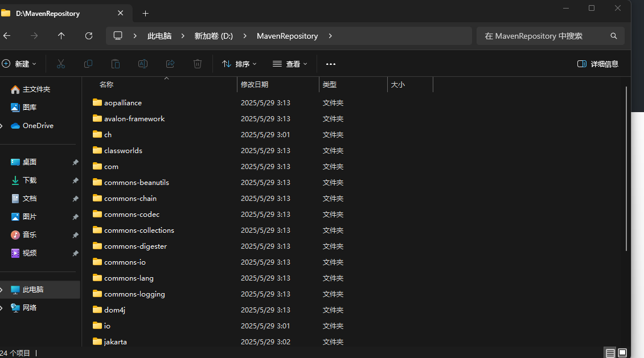Toggle the 详细信息 details pane

[x=597, y=64]
